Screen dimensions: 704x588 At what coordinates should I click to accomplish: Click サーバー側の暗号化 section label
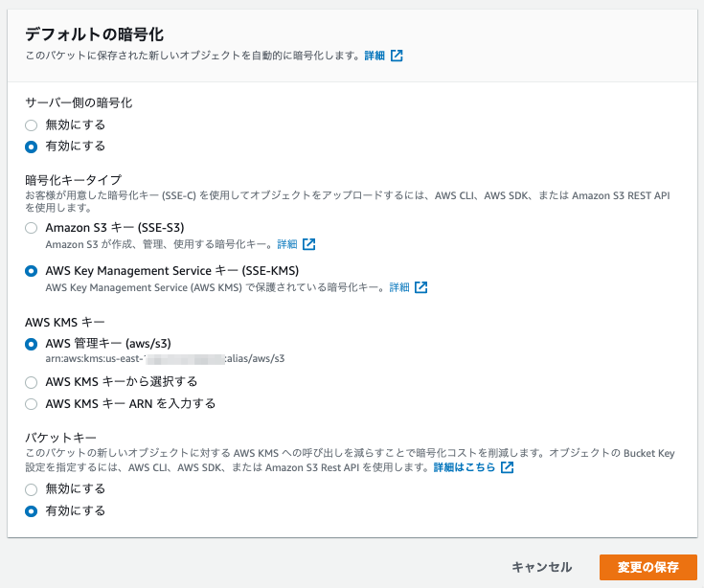79,102
